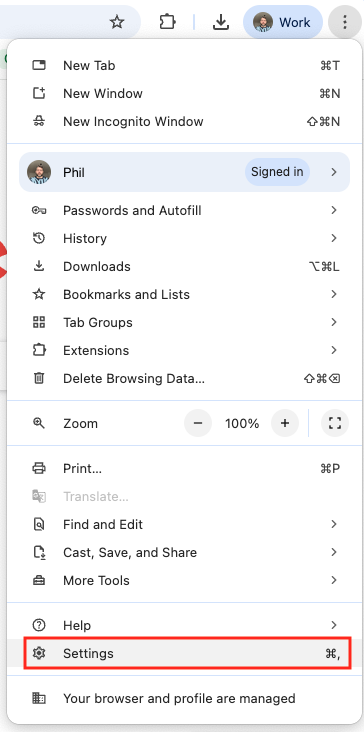Screen dimensions: 364x732
Task: Open the Downloads tray icon in toolbar
Action: (220, 22)
